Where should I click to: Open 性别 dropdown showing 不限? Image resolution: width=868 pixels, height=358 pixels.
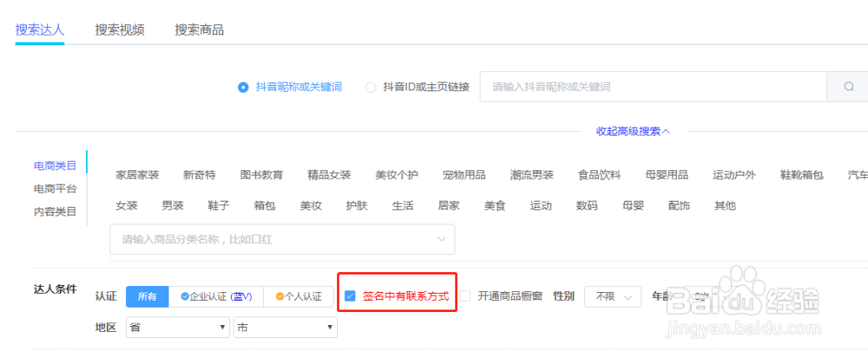pyautogui.click(x=613, y=296)
